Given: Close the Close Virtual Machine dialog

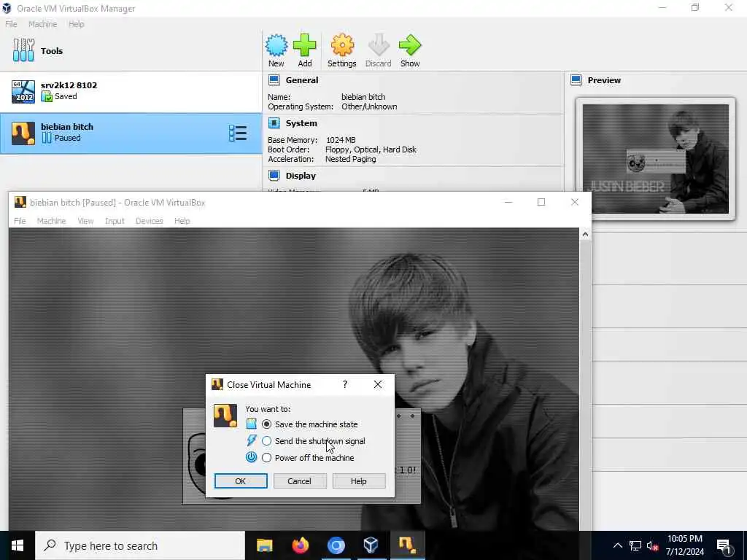Looking at the screenshot, I should tap(378, 384).
